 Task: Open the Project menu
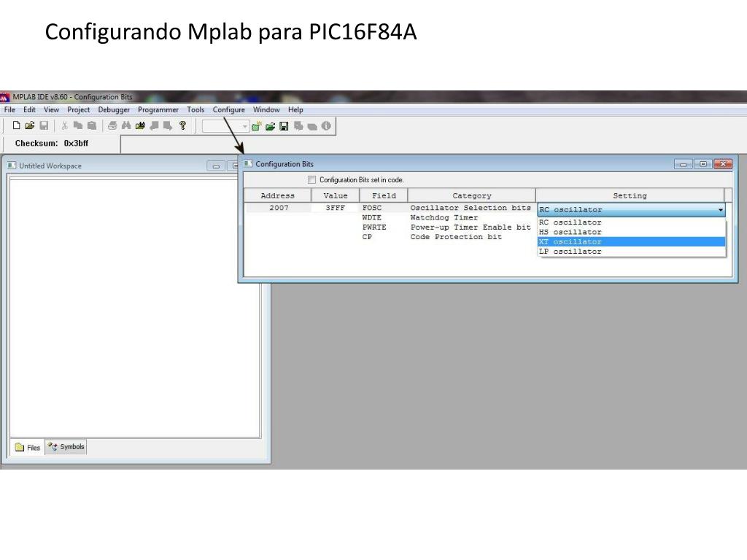(x=79, y=109)
